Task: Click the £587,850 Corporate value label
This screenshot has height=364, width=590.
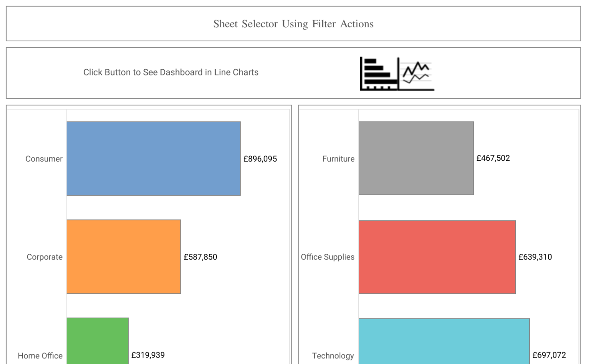Action: point(200,257)
